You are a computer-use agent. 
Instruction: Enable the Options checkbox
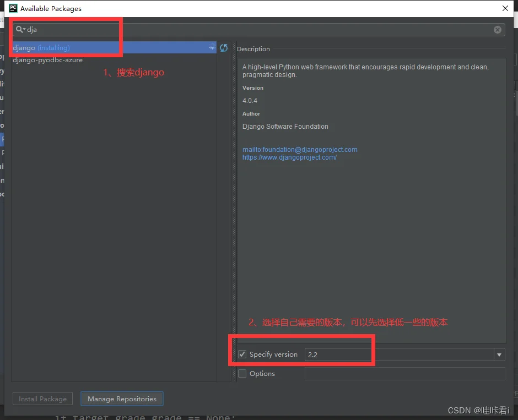coord(242,373)
